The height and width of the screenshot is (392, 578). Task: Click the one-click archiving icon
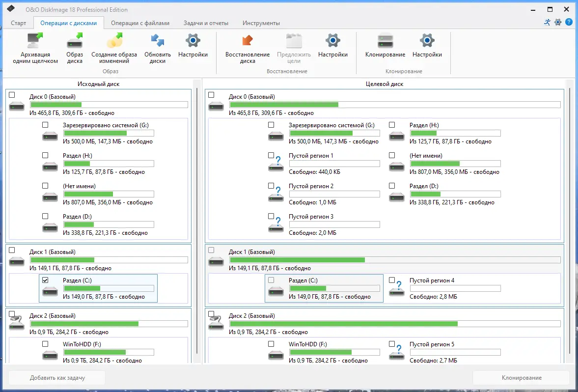(x=35, y=41)
